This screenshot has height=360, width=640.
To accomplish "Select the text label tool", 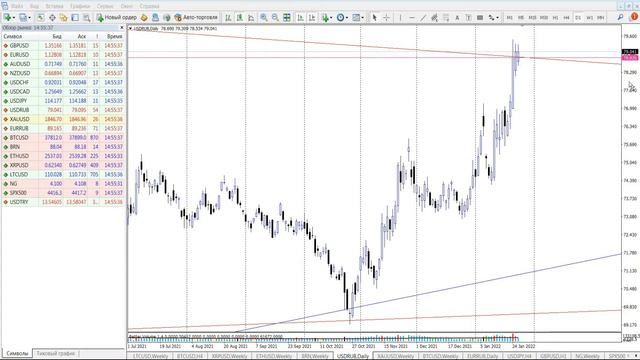I will tap(469, 18).
